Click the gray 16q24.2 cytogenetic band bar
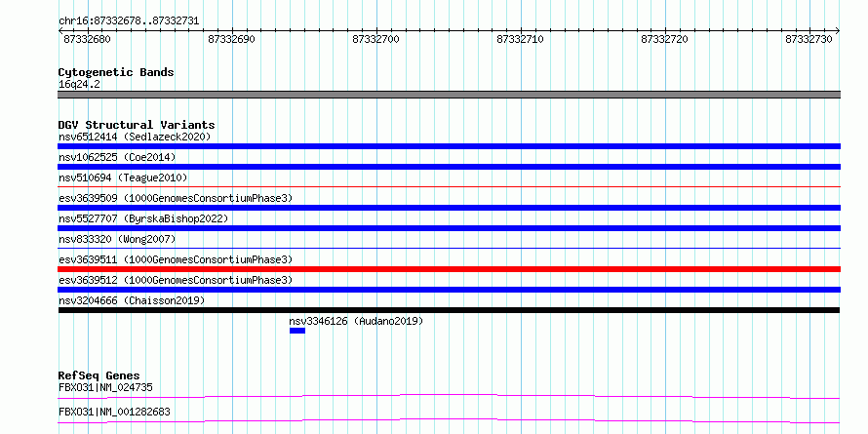This screenshot has height=434, width=868. [x=449, y=95]
